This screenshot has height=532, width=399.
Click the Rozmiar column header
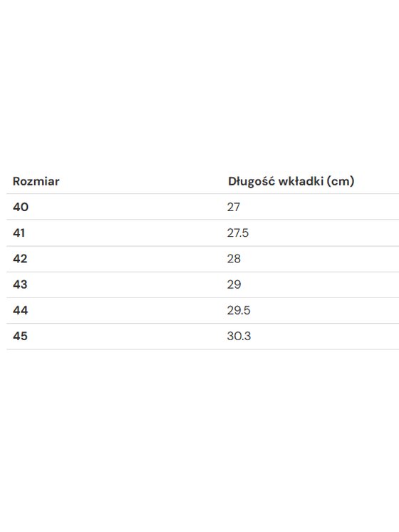tap(36, 181)
